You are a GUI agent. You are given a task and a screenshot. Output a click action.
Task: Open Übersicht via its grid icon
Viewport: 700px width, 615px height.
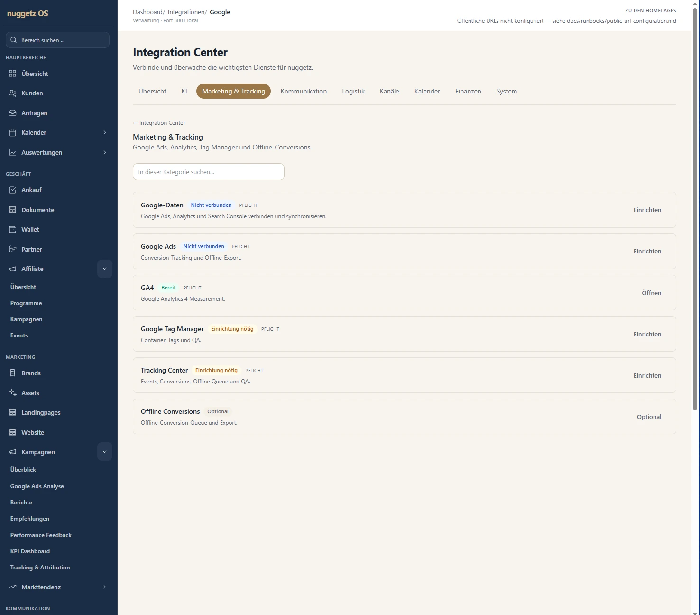[13, 74]
